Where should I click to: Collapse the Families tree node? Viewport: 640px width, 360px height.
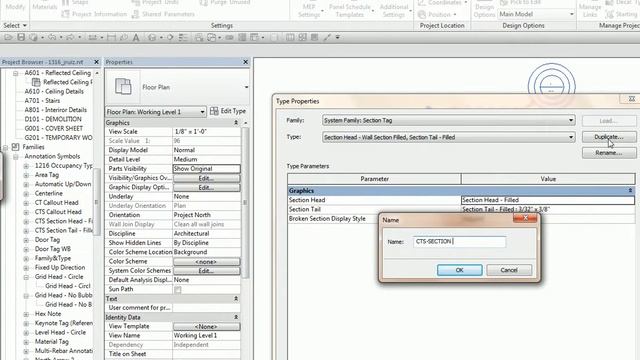pos(5,147)
